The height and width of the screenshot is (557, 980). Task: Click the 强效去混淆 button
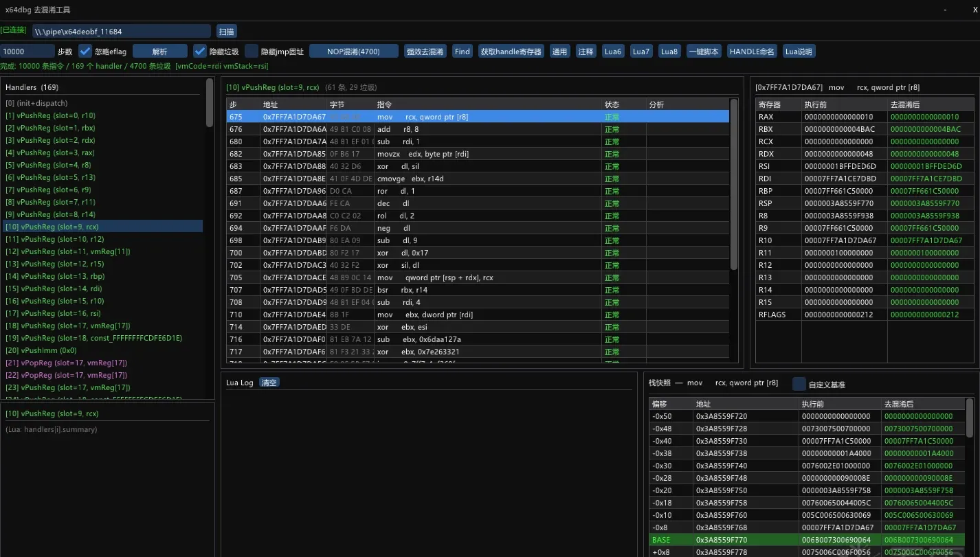pyautogui.click(x=425, y=52)
